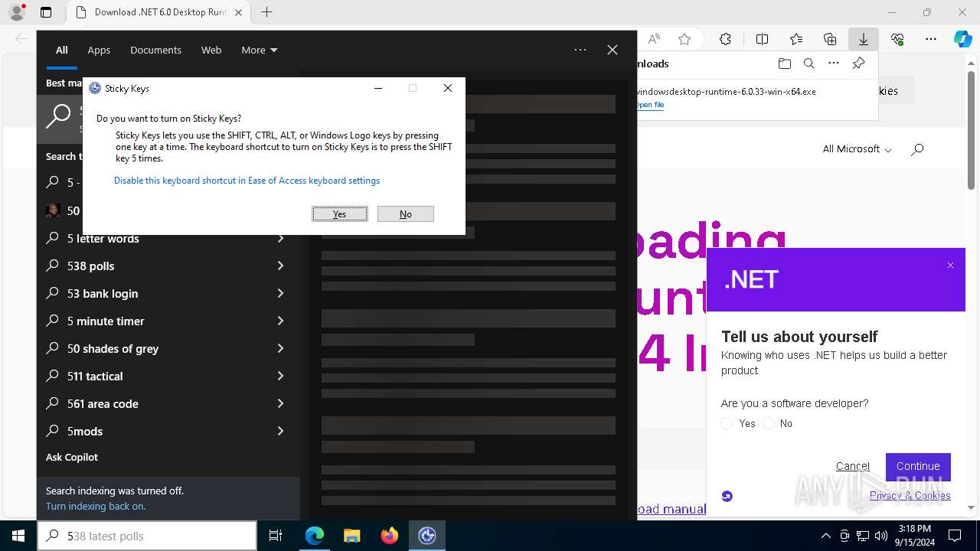Select the Download .NET 6.0 browser tab
The height and width of the screenshot is (551, 980).
click(x=158, y=12)
